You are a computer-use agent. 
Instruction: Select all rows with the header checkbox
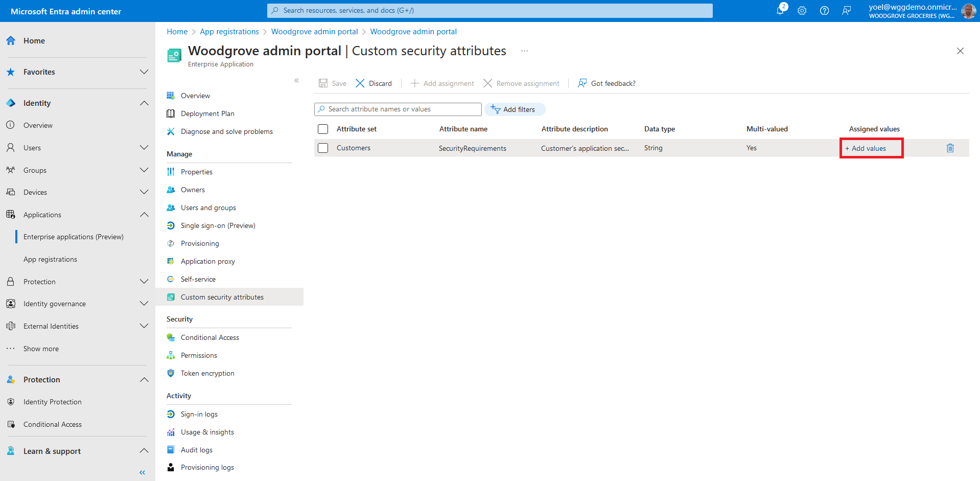point(323,129)
